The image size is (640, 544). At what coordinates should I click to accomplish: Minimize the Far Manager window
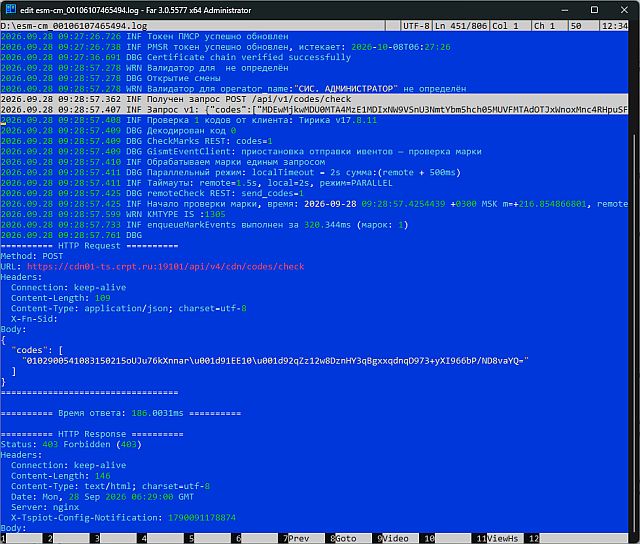(x=565, y=9)
